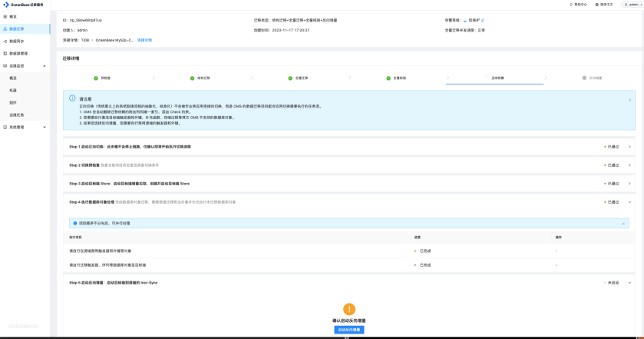Click first task row's completed status
Screen dimensions: 644x339
pos(423,251)
